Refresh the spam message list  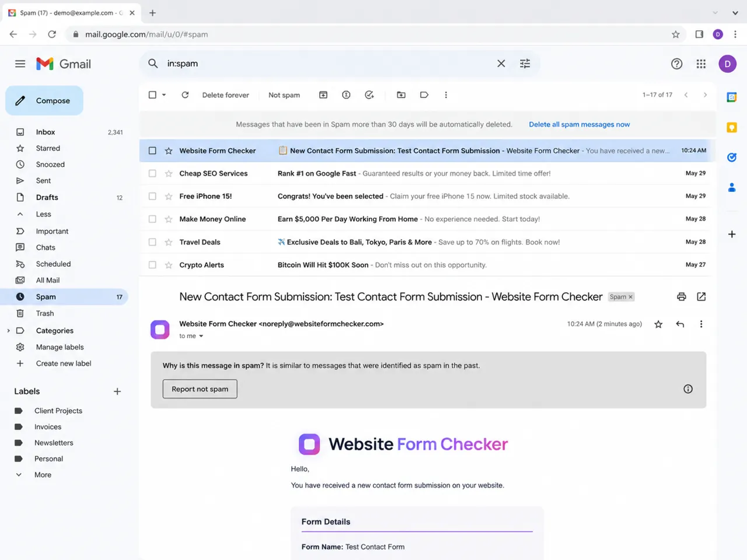tap(185, 94)
